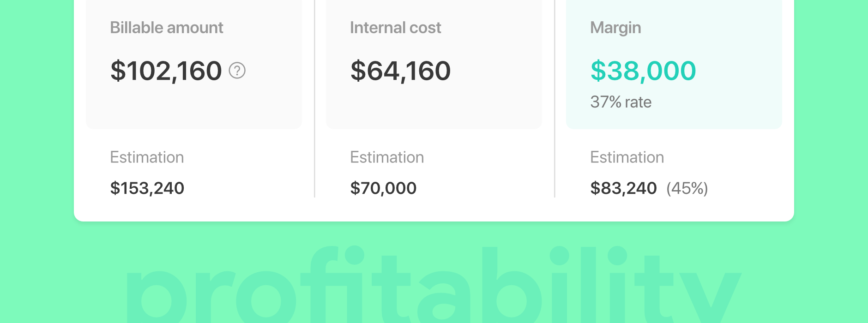Click the $70,000 estimation value

383,188
